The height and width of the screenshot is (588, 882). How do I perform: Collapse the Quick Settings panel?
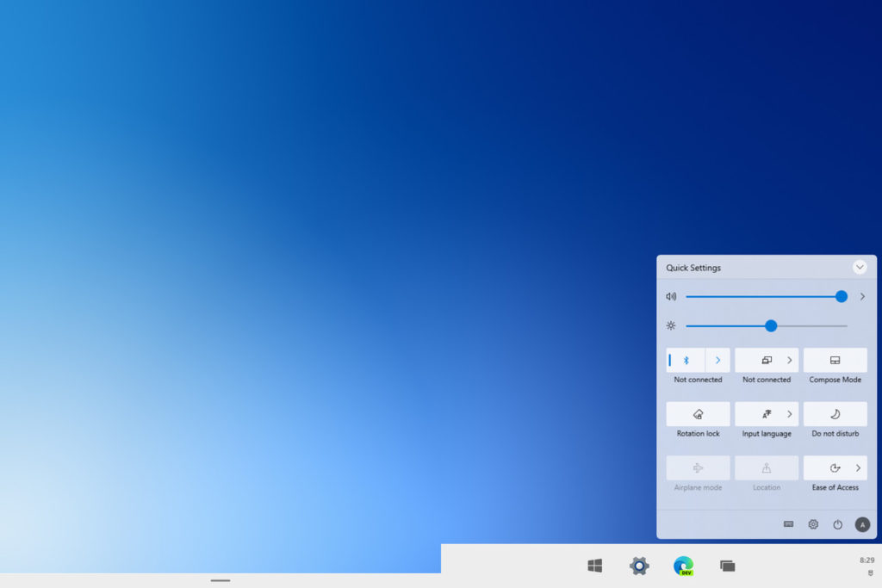[860, 267]
